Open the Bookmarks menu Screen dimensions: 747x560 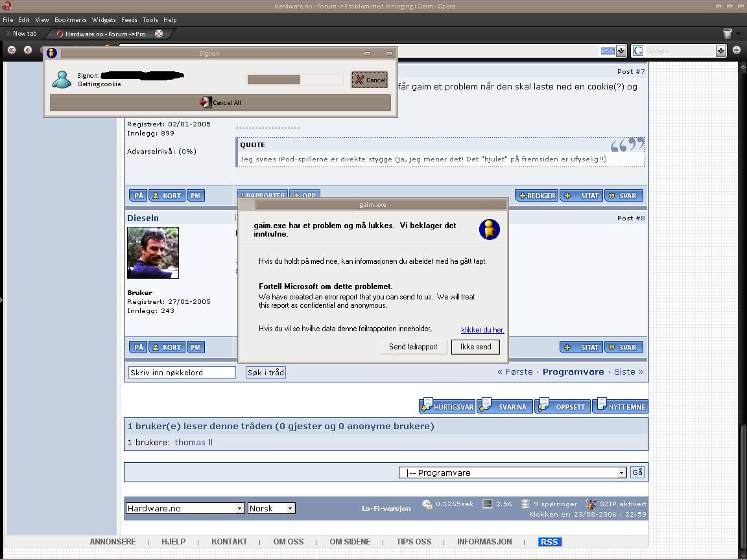click(71, 19)
